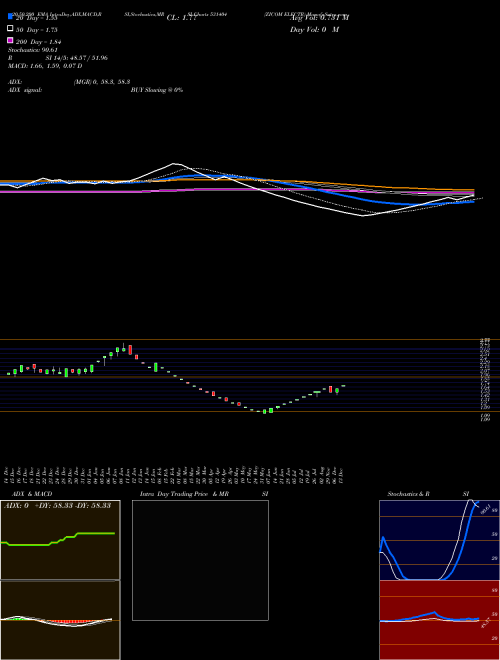Click 'Intra Day Trading Price & MR' title
The width and height of the screenshot is (500, 660).
[184, 494]
